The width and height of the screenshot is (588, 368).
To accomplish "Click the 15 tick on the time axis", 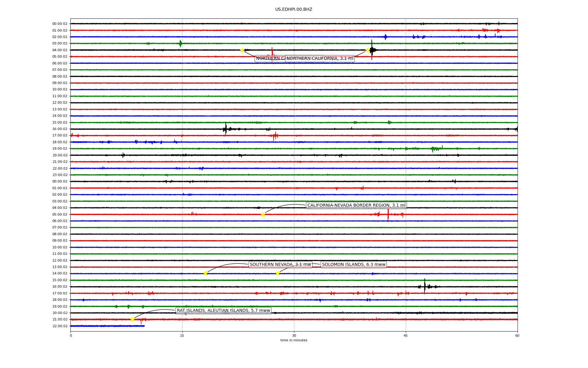I will [182, 335].
